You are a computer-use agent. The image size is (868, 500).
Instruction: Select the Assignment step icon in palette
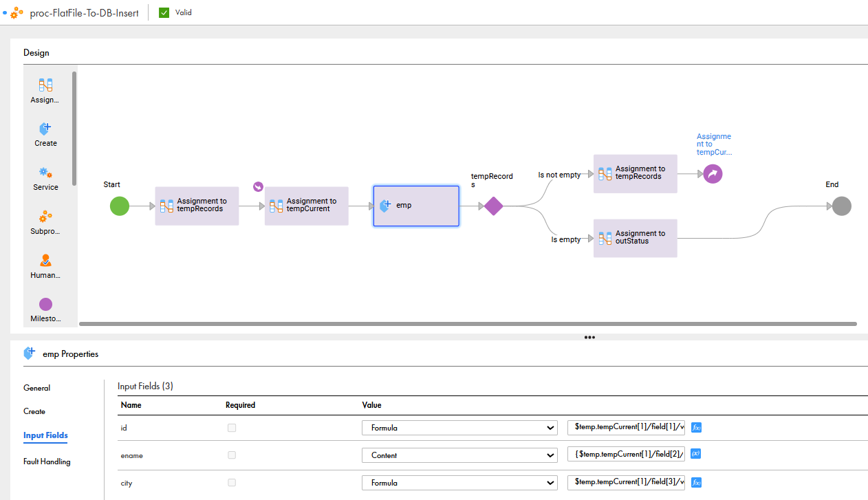pyautogui.click(x=45, y=85)
